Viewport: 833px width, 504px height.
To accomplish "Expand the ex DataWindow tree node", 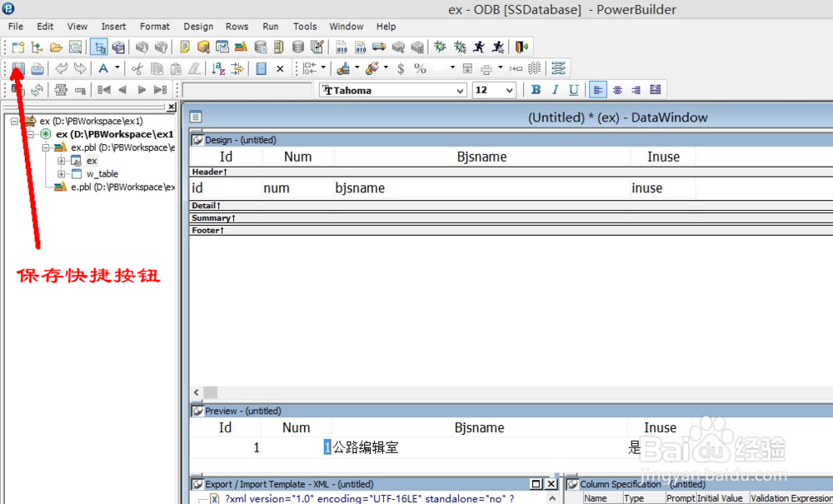I will (61, 161).
